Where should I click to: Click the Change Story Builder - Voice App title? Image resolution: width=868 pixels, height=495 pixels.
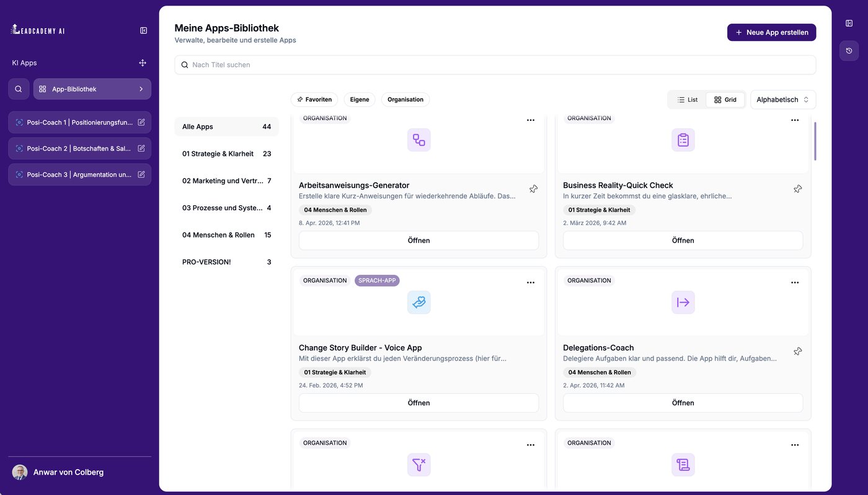tap(360, 348)
